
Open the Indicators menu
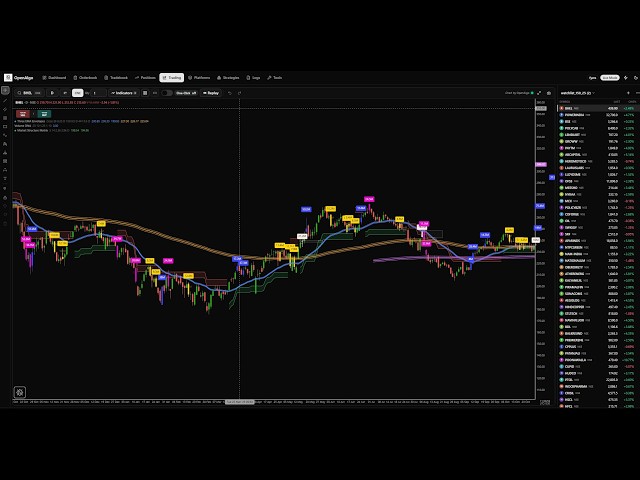tap(124, 93)
